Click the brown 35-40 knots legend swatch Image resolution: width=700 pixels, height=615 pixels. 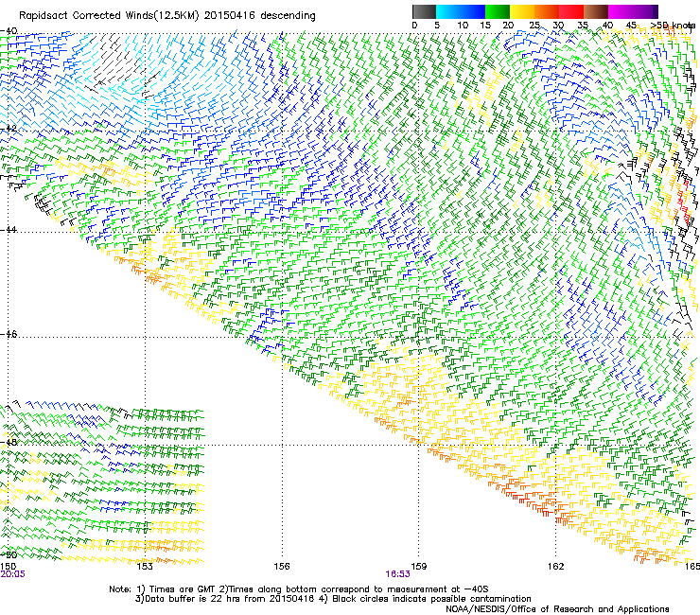click(x=596, y=11)
